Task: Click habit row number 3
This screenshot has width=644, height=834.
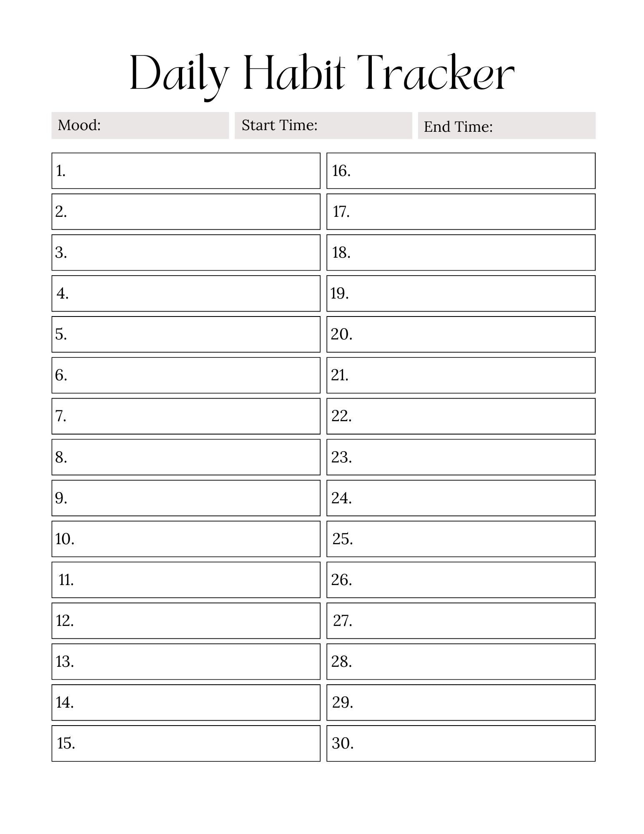Action: coord(186,253)
